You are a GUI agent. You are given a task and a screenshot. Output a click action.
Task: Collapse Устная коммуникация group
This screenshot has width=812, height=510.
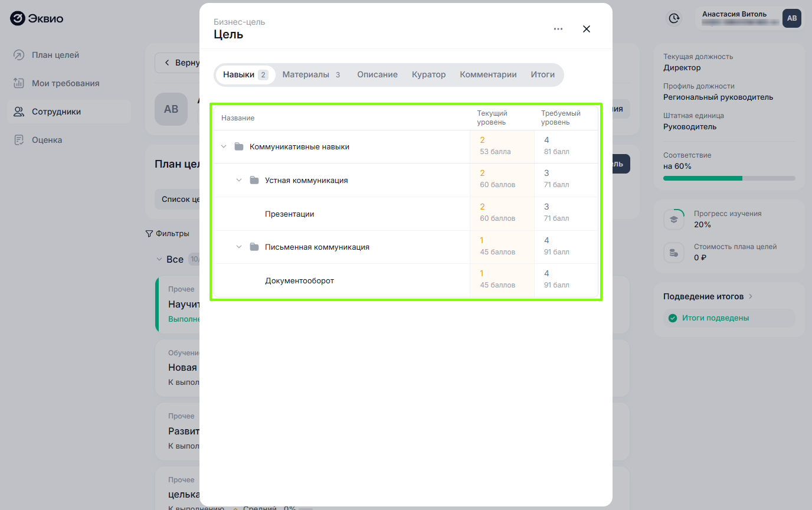[x=239, y=180]
